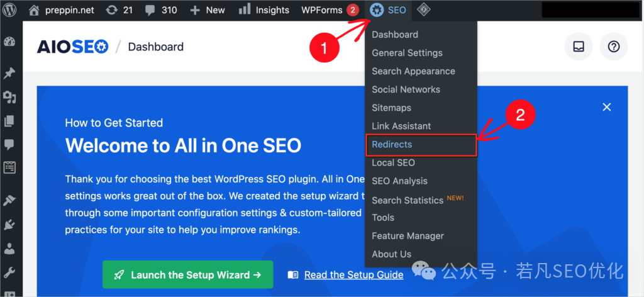The width and height of the screenshot is (644, 297).
Task: Open WPForms admin bar menu
Action: (x=330, y=10)
